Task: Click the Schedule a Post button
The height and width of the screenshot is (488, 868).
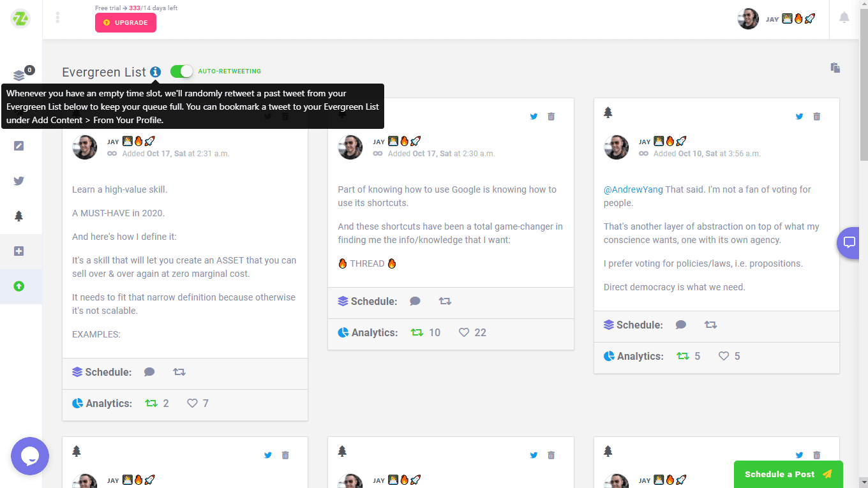Action: [x=788, y=474]
